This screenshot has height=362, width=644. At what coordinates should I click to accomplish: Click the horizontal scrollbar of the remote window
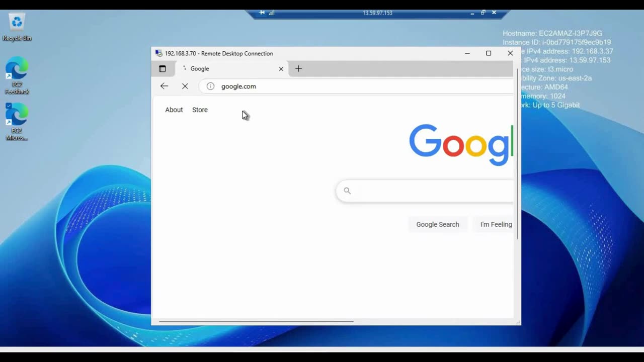[256, 321]
